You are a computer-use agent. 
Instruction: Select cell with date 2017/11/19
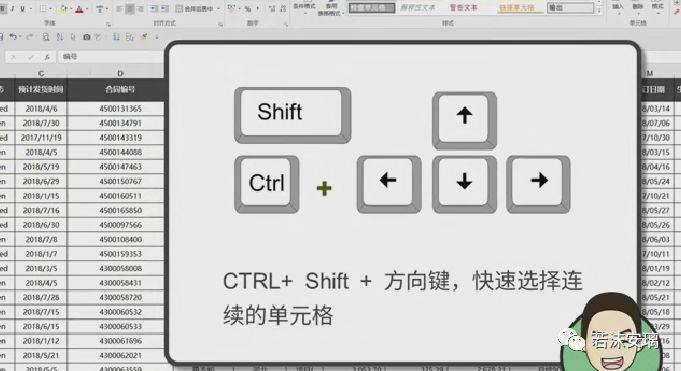click(x=41, y=138)
